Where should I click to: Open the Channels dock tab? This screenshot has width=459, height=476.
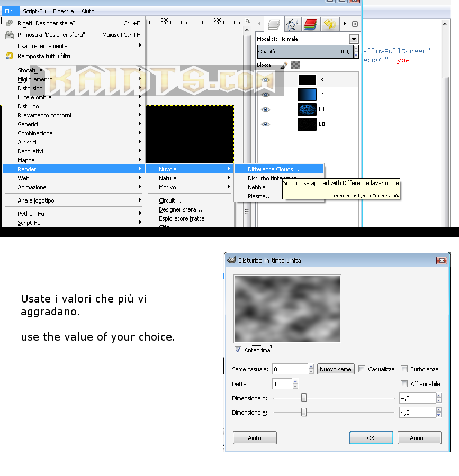310,24
